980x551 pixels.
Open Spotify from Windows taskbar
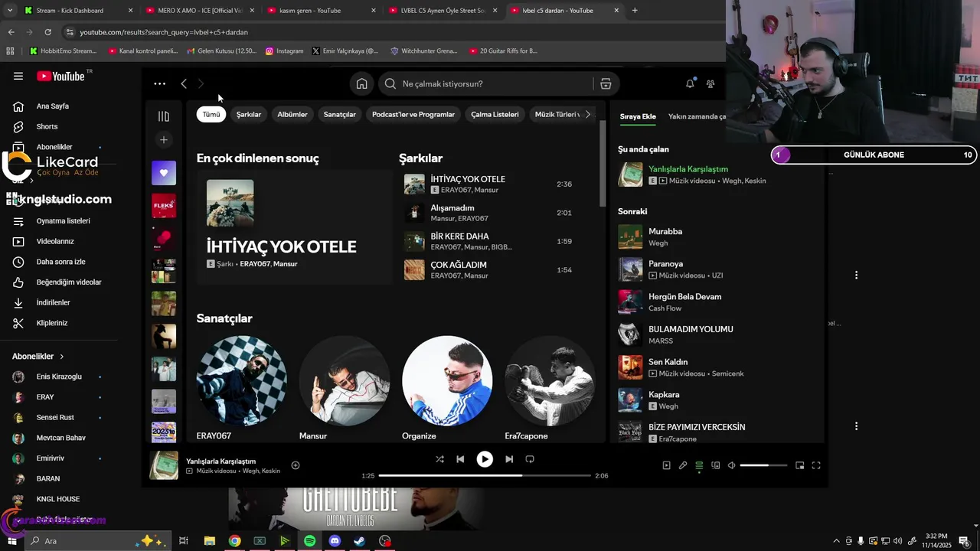309,541
